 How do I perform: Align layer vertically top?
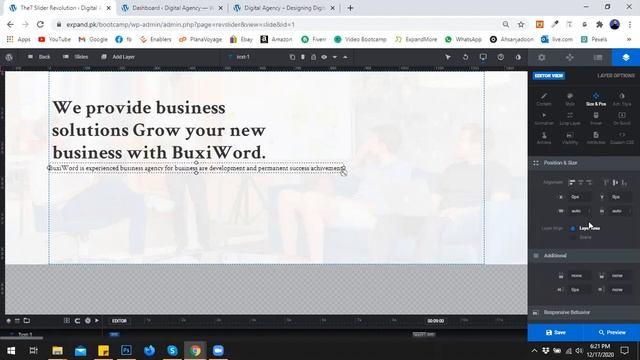[x=606, y=182]
